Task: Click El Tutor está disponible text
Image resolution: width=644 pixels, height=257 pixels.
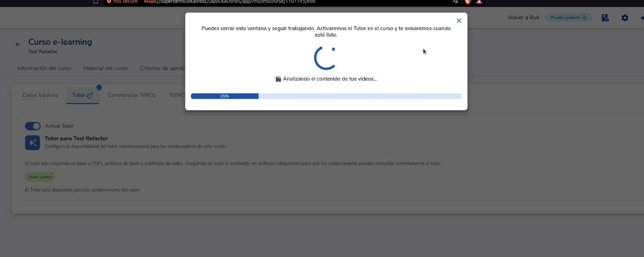Action: tap(83, 190)
